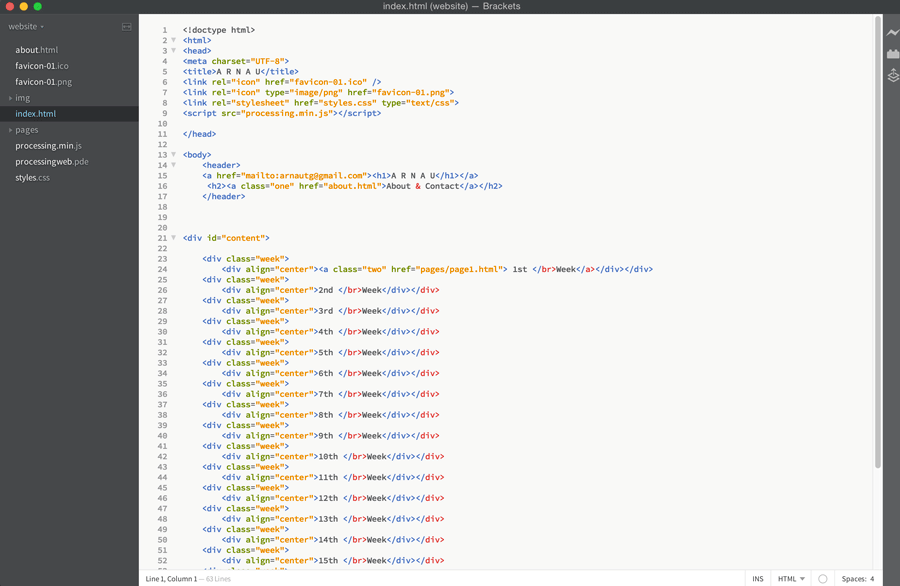Click the 63 Lines count in status bar
This screenshot has height=586, width=900.
click(218, 579)
